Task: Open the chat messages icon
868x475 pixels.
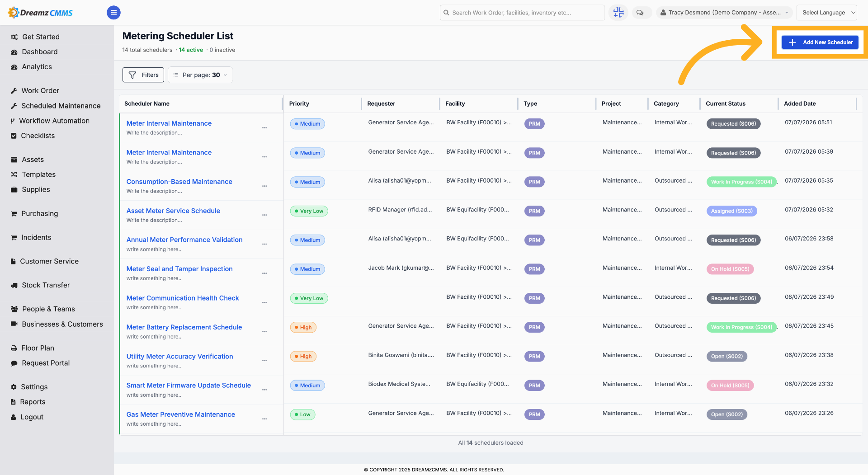Action: tap(640, 13)
